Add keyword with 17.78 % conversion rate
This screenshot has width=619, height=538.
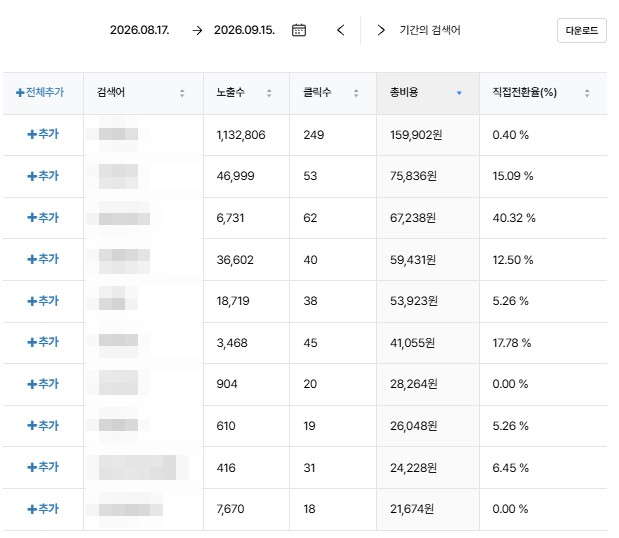click(x=43, y=342)
